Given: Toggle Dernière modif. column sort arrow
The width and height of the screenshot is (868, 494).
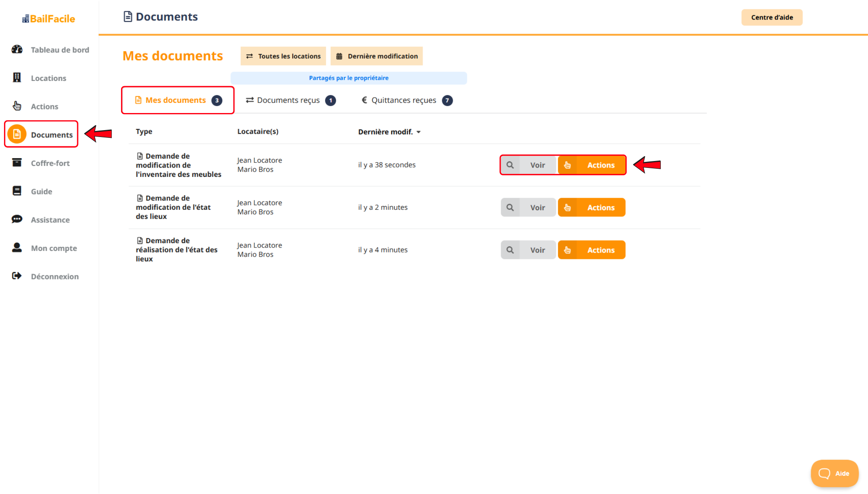Looking at the screenshot, I should point(419,132).
